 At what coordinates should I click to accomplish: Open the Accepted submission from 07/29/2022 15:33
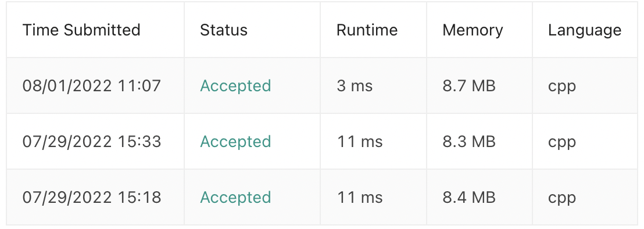coord(235,142)
